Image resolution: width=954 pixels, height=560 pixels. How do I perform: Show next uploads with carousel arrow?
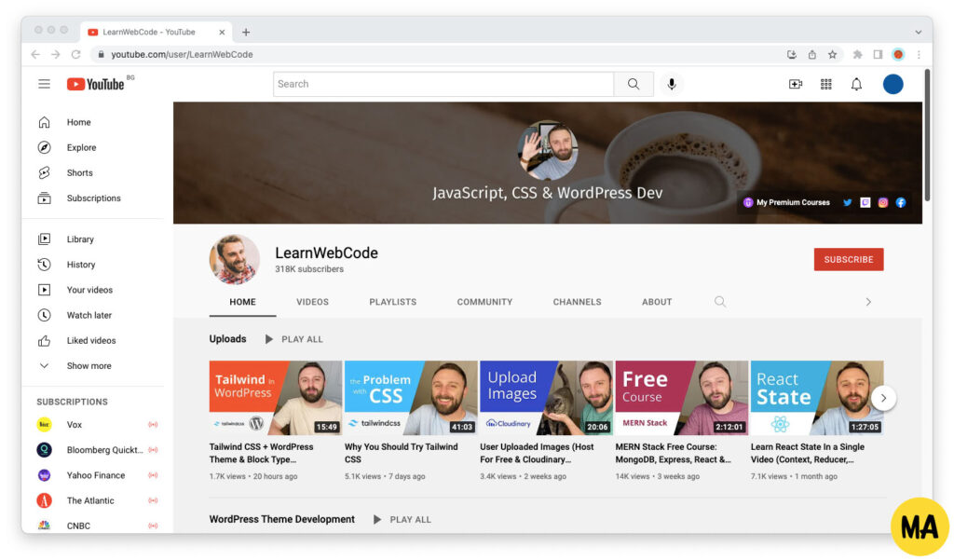tap(883, 398)
